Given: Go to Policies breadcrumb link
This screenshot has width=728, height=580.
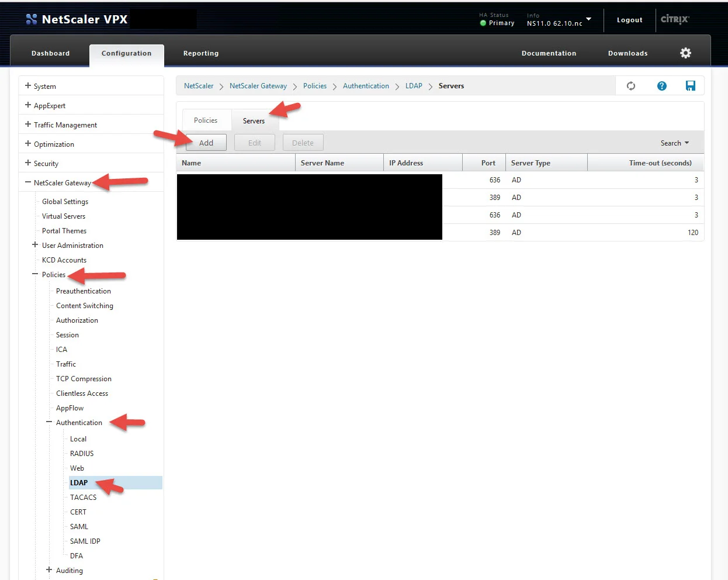Looking at the screenshot, I should 315,86.
